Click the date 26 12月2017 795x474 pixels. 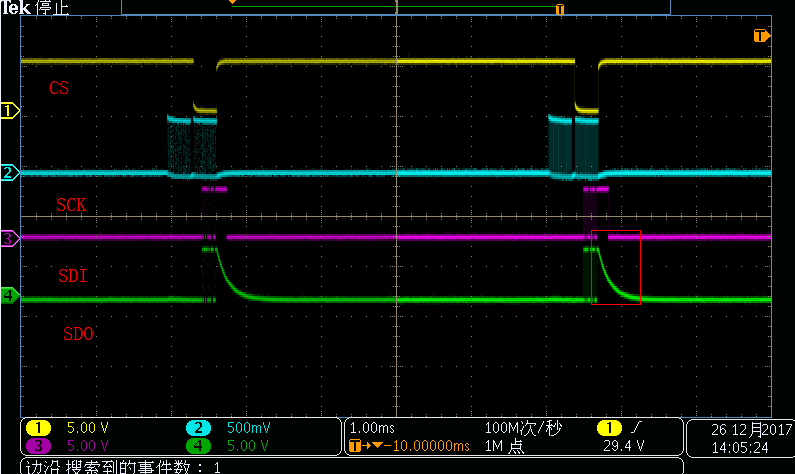pyautogui.click(x=751, y=429)
